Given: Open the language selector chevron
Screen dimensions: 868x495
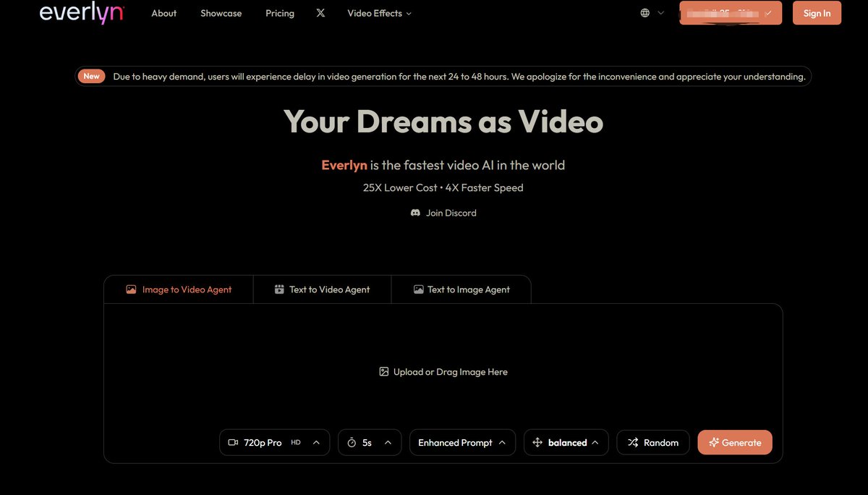Looking at the screenshot, I should (x=660, y=13).
